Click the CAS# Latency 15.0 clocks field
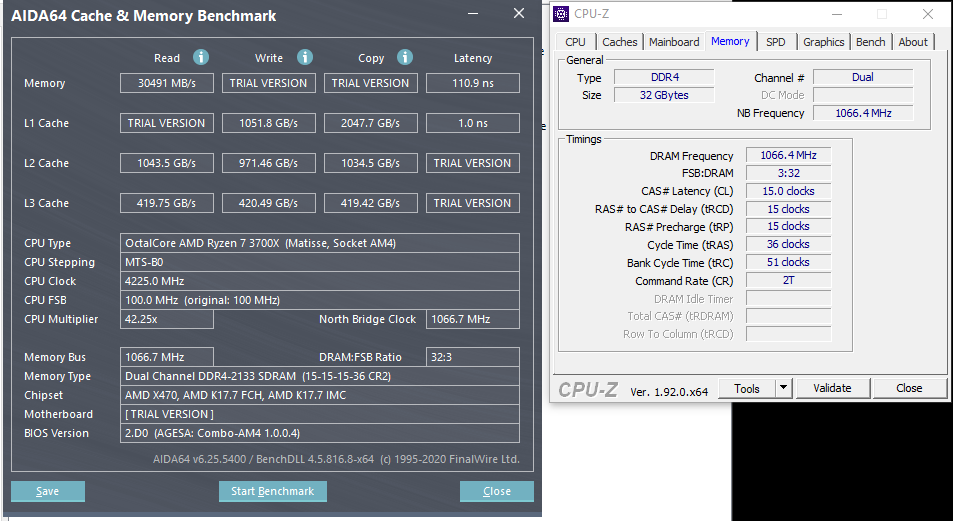 788,191
